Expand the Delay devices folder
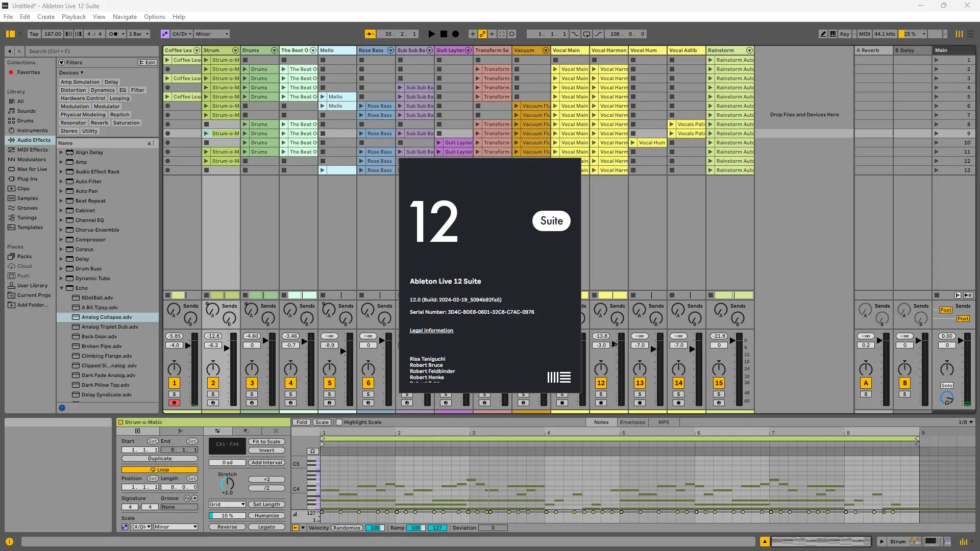This screenshot has width=980, height=551. (x=61, y=259)
